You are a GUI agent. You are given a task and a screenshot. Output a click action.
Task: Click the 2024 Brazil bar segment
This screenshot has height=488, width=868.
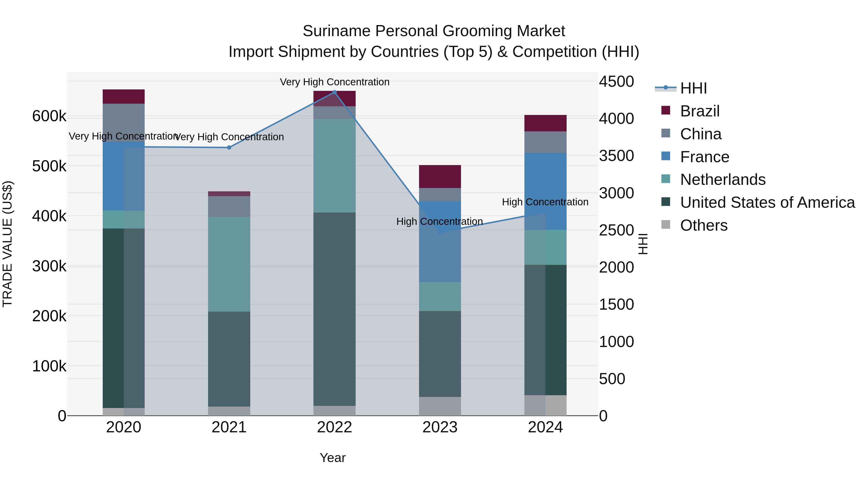546,123
